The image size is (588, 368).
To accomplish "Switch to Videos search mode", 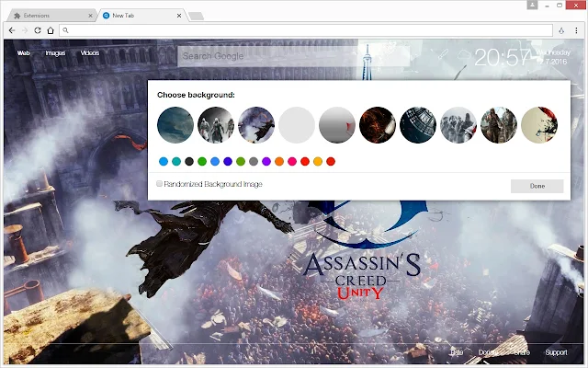I will (90, 53).
